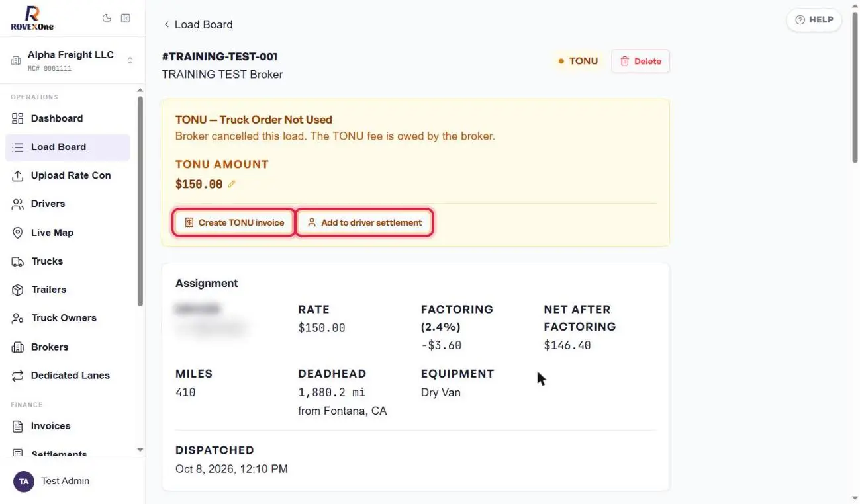
Task: Click the '$146.40' net after factoring value
Action: [567, 345]
